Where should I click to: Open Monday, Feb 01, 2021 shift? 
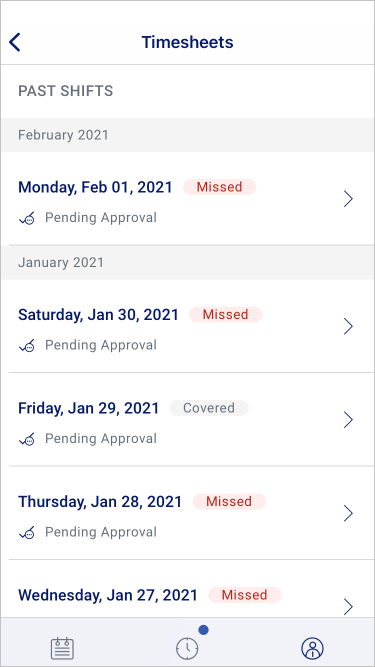coord(188,199)
